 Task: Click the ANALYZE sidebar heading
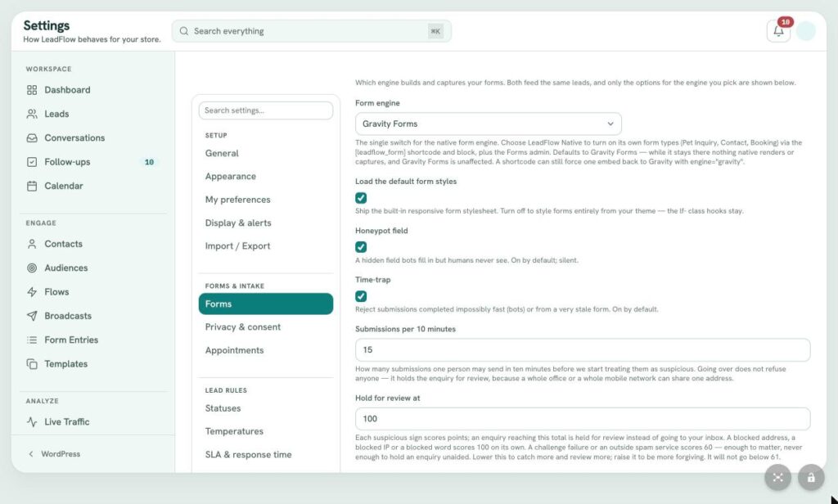pyautogui.click(x=43, y=401)
